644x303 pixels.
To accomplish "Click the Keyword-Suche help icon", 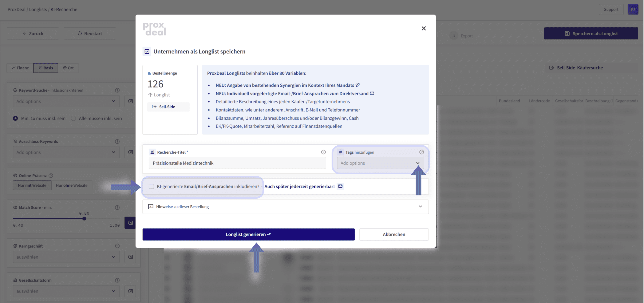I will 117,90.
